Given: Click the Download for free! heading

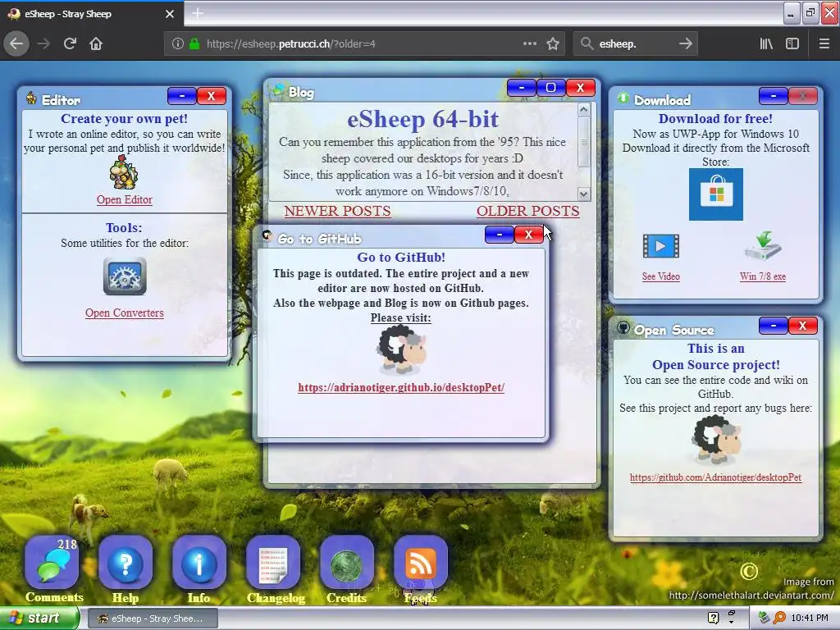Looking at the screenshot, I should 715,118.
